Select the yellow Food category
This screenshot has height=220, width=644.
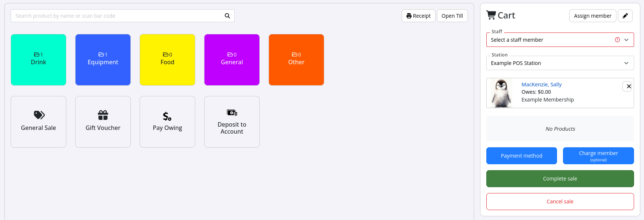coord(167,60)
